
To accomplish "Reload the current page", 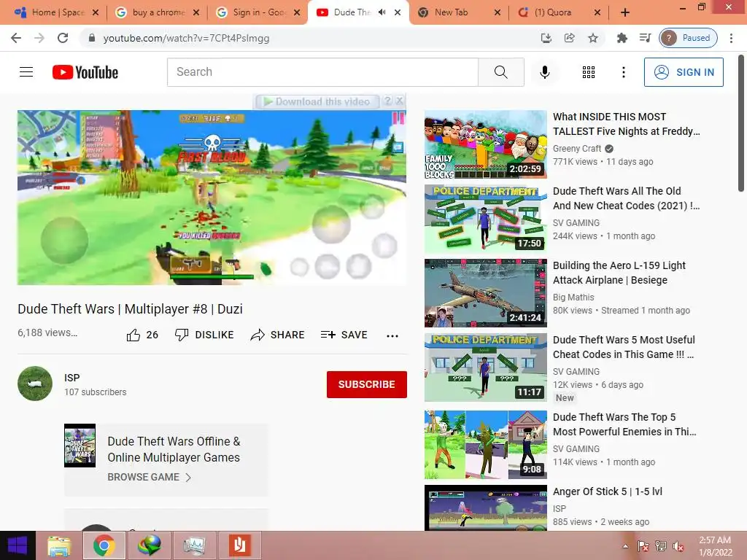I will coord(63,38).
